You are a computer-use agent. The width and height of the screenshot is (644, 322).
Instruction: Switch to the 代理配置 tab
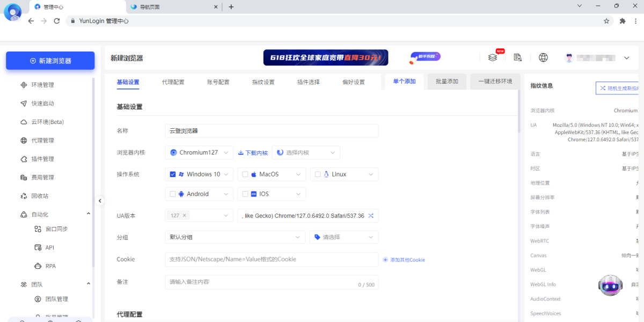pyautogui.click(x=174, y=82)
